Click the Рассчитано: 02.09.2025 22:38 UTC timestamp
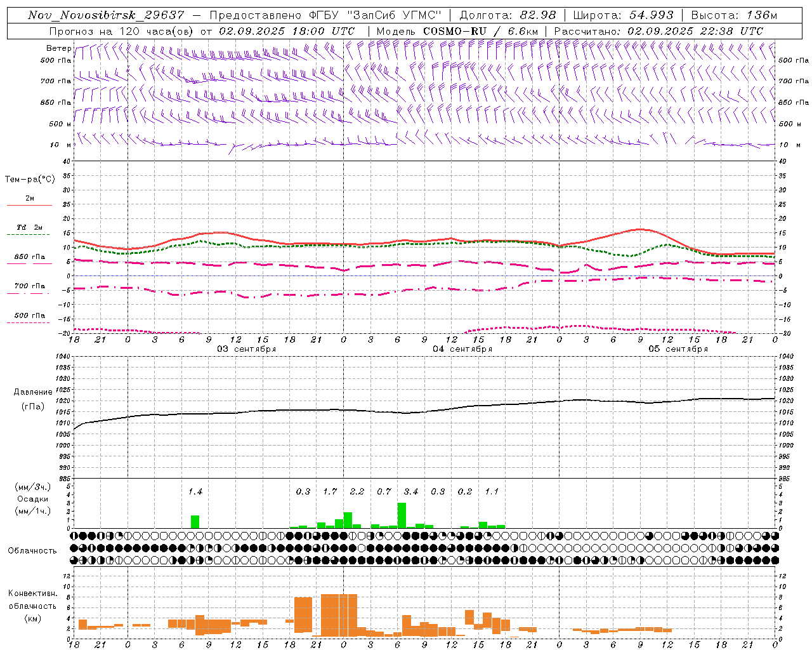The height and width of the screenshot is (650, 812). coord(659,31)
